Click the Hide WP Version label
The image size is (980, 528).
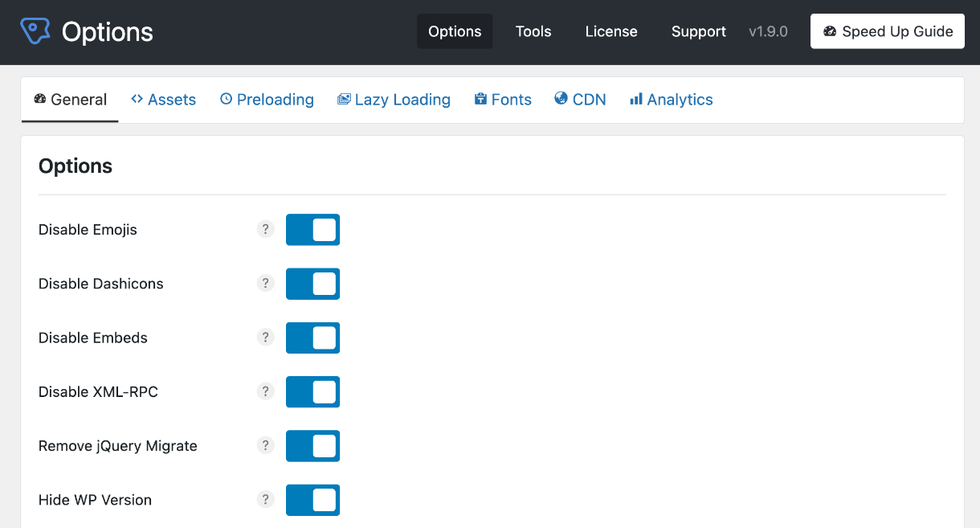pos(95,500)
